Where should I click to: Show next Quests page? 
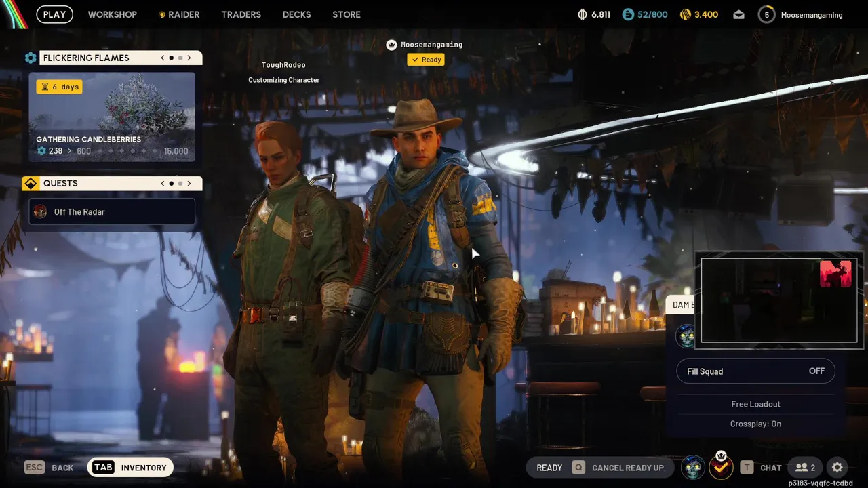(x=189, y=183)
